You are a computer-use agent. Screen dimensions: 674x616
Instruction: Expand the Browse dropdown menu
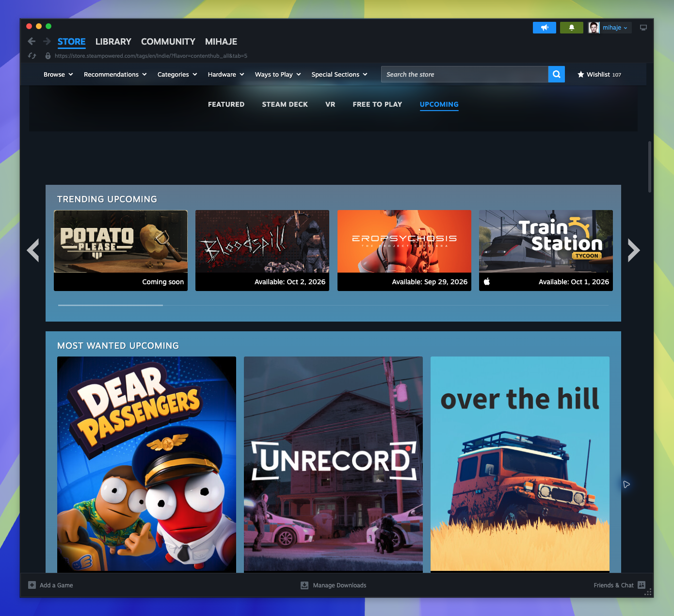[x=58, y=74]
